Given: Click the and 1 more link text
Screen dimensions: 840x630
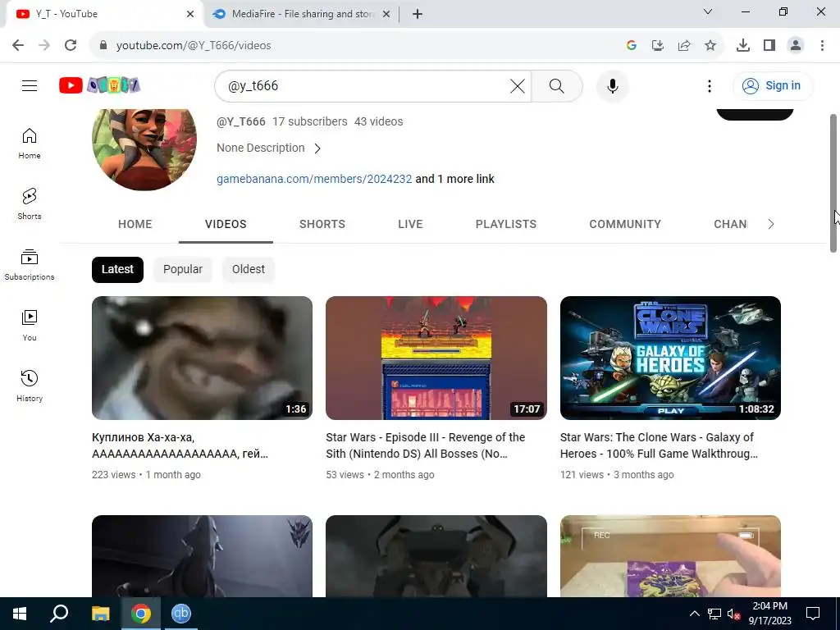Looking at the screenshot, I should [454, 179].
